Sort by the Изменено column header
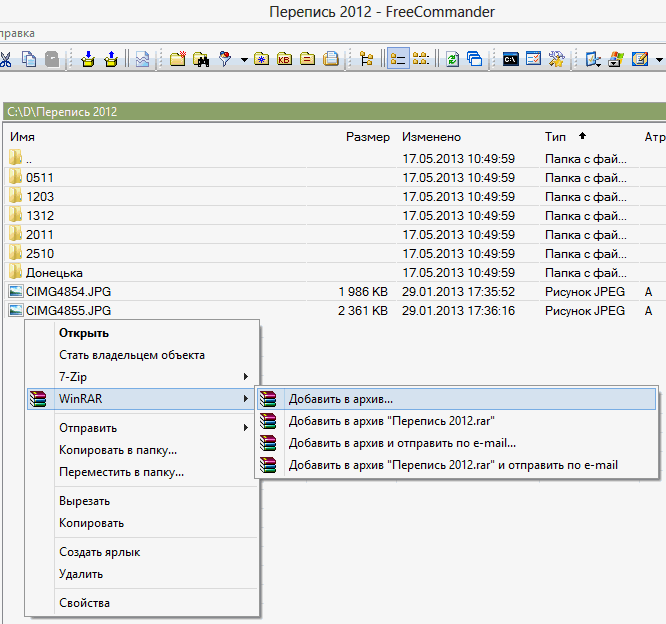Viewport: 666px width, 624px height. [x=431, y=137]
